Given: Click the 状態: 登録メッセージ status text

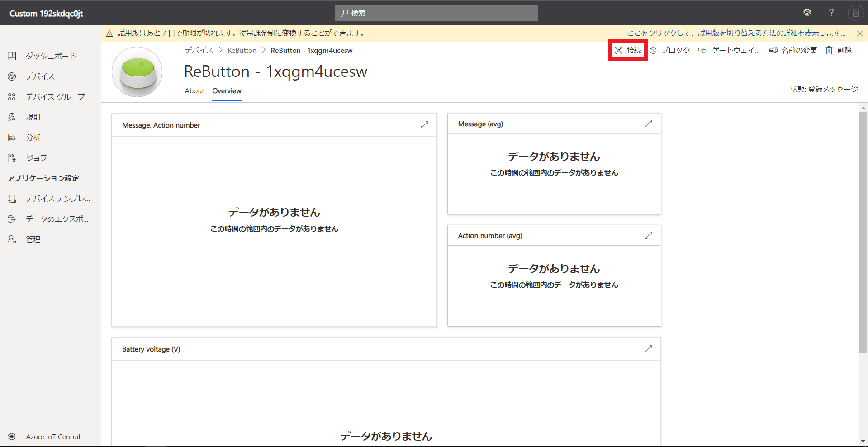Looking at the screenshot, I should [x=824, y=89].
